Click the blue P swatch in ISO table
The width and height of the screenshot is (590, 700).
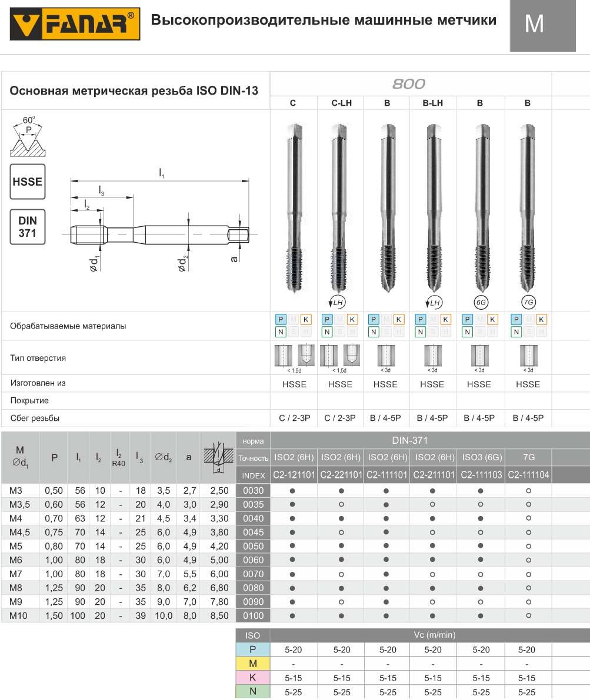pos(252,649)
